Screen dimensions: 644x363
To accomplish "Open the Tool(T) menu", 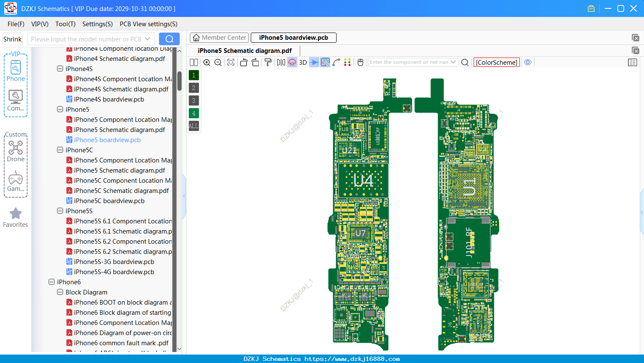I will (66, 24).
